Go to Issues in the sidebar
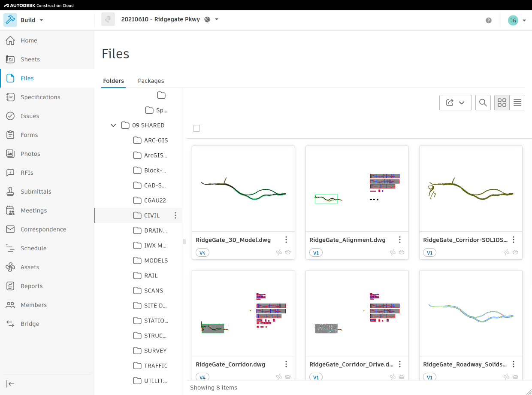Image resolution: width=532 pixels, height=395 pixels. [47, 116]
